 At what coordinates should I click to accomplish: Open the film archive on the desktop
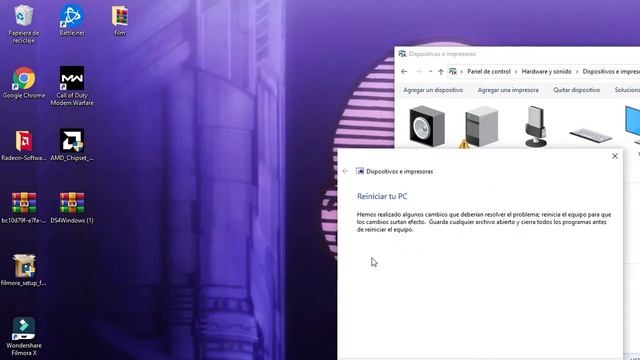click(120, 20)
